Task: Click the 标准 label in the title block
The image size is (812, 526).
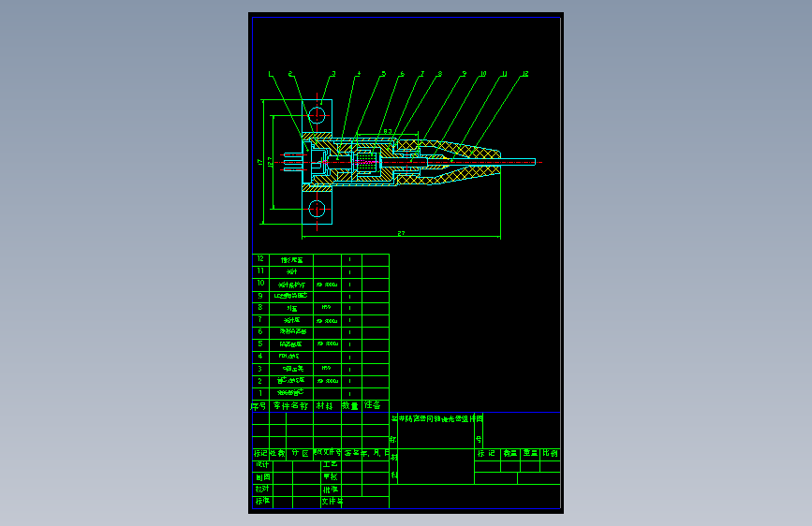Action: click(x=262, y=501)
